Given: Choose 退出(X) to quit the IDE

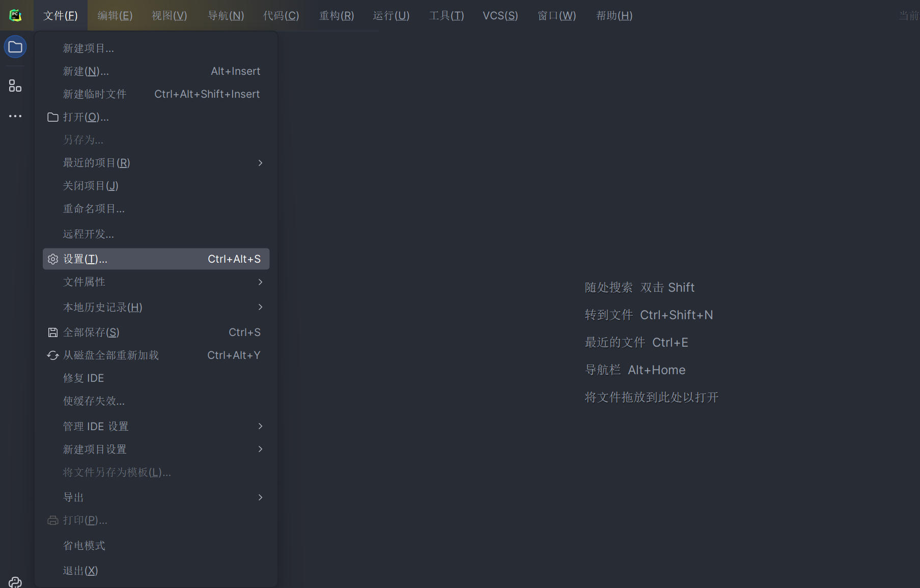Looking at the screenshot, I should pos(156,571).
